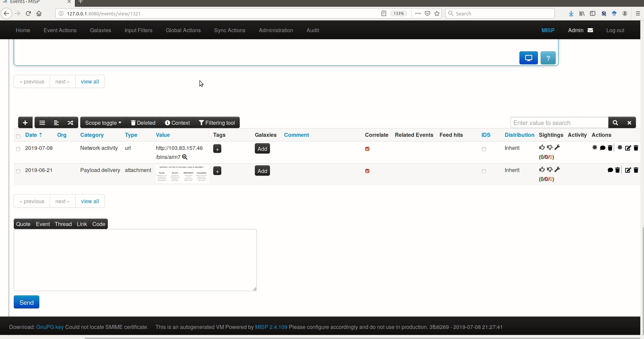This screenshot has width=644, height=339.
Task: Expand the Scope toggle dropdown
Action: tap(103, 123)
